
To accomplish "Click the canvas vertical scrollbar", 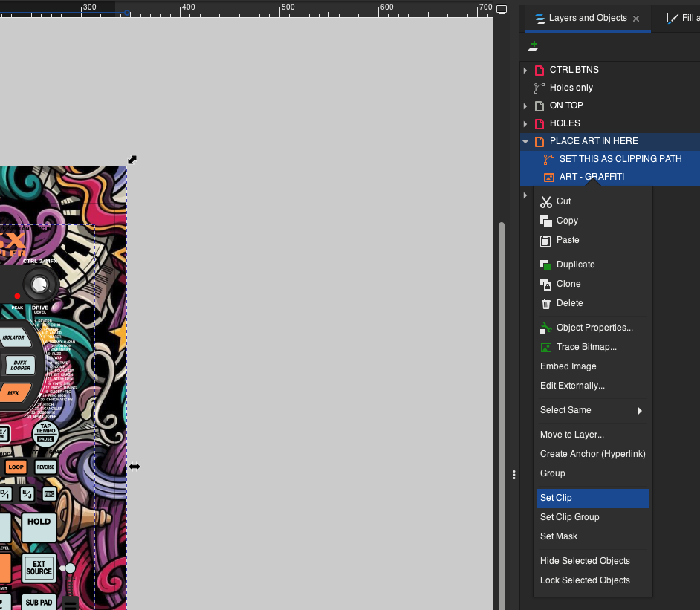I will [501, 371].
